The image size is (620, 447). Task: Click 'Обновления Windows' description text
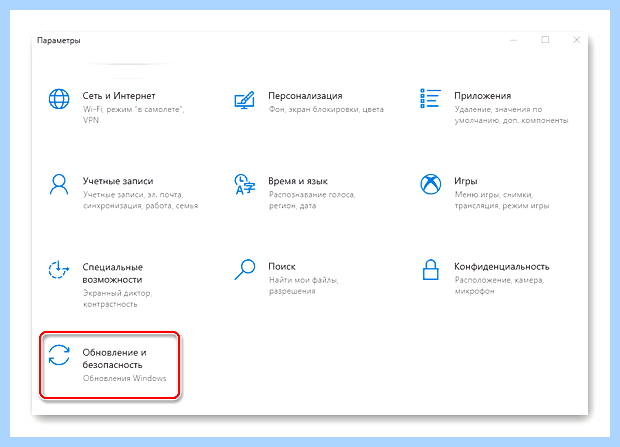point(125,378)
